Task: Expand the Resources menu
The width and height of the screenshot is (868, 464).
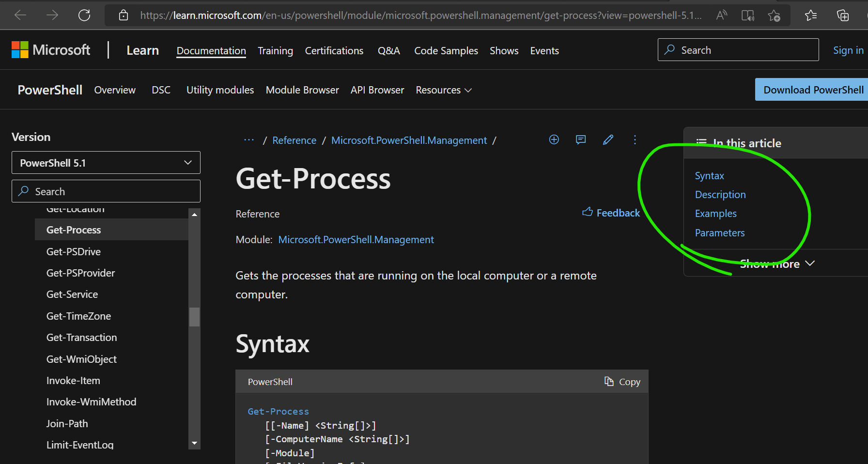Action: click(443, 90)
